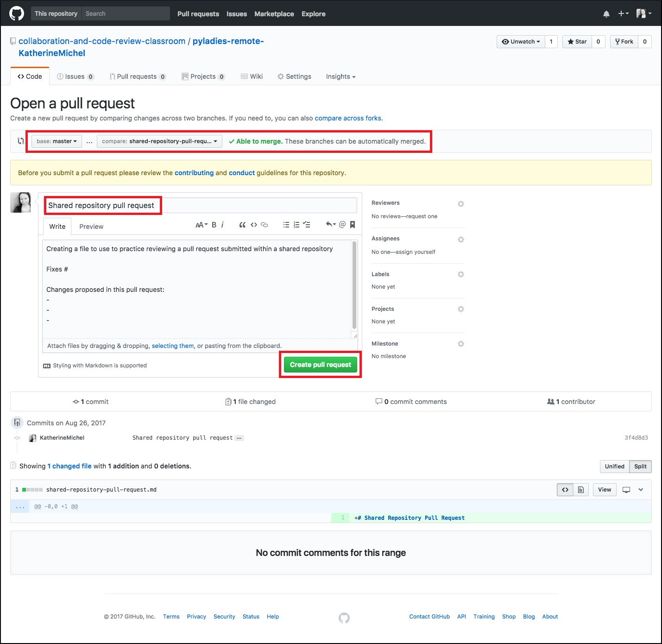Viewport: 662px width, 644px height.
Task: Click the description text area scrollbar
Action: click(x=354, y=285)
